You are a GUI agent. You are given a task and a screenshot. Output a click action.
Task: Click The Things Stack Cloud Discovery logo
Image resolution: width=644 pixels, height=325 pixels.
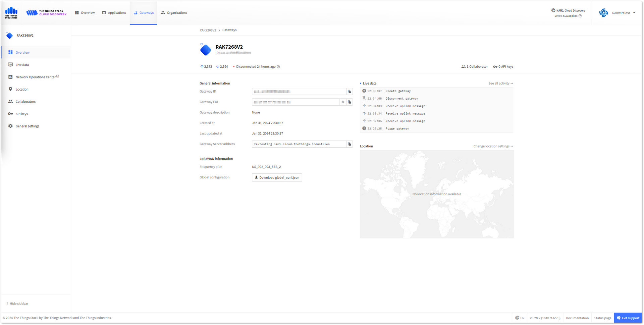46,13
